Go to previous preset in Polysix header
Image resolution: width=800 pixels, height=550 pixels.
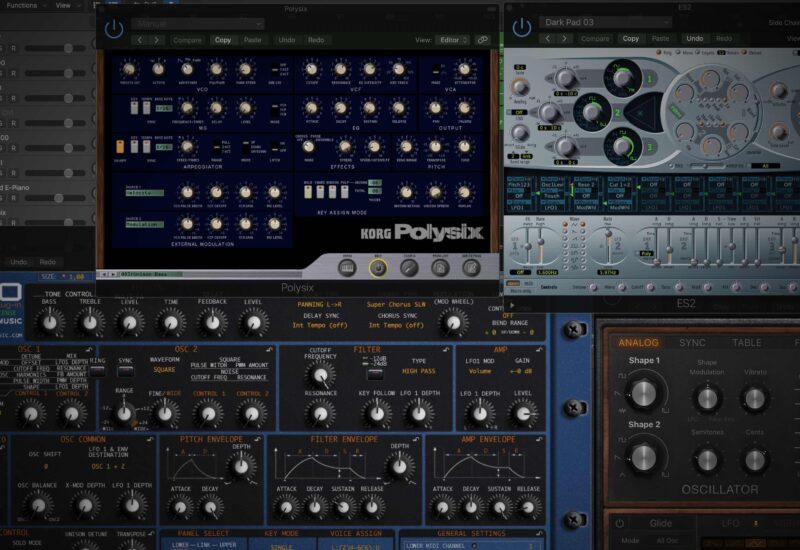[140, 40]
